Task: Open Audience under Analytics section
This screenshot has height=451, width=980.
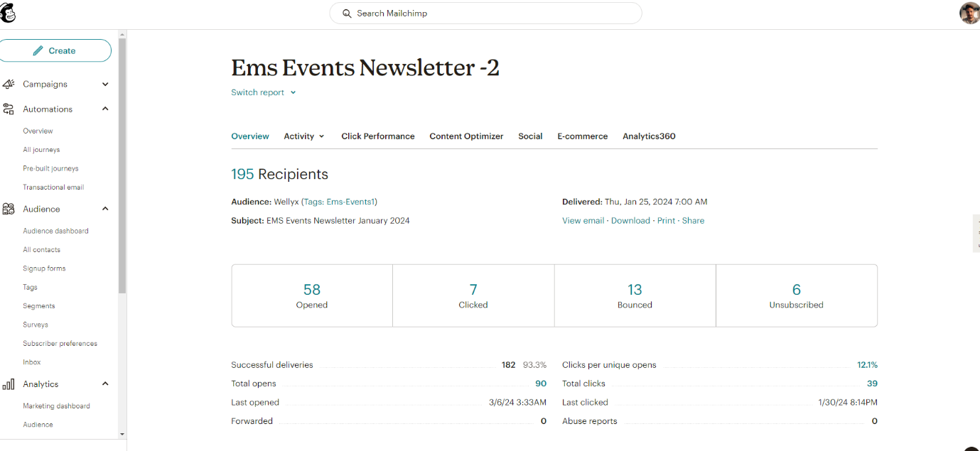Action: click(38, 425)
